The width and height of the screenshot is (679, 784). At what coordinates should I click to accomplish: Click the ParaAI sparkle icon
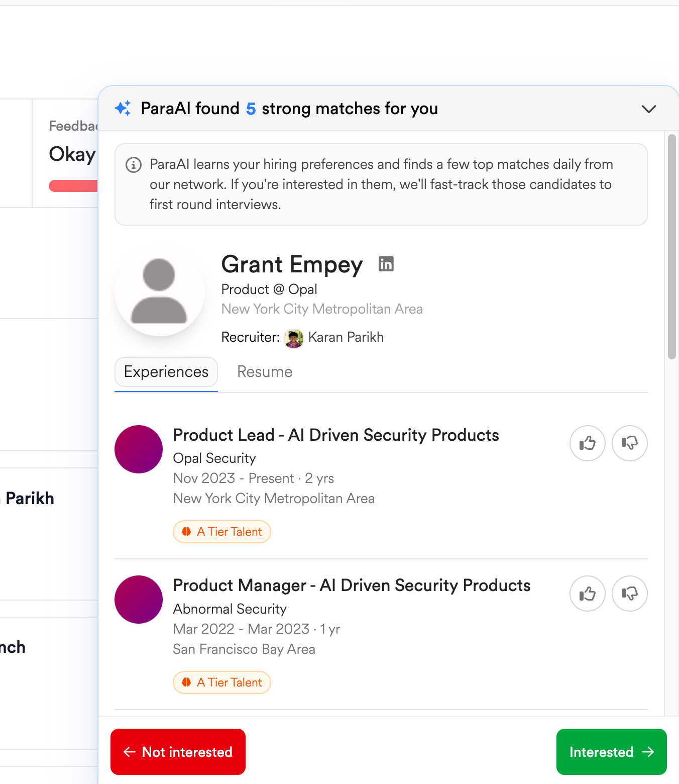click(123, 108)
